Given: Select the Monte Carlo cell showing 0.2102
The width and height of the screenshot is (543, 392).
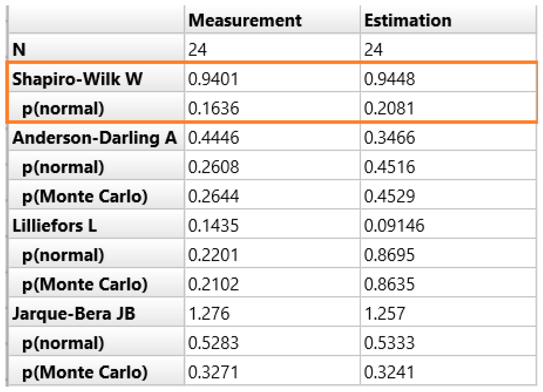Looking at the screenshot, I should 213,284.
